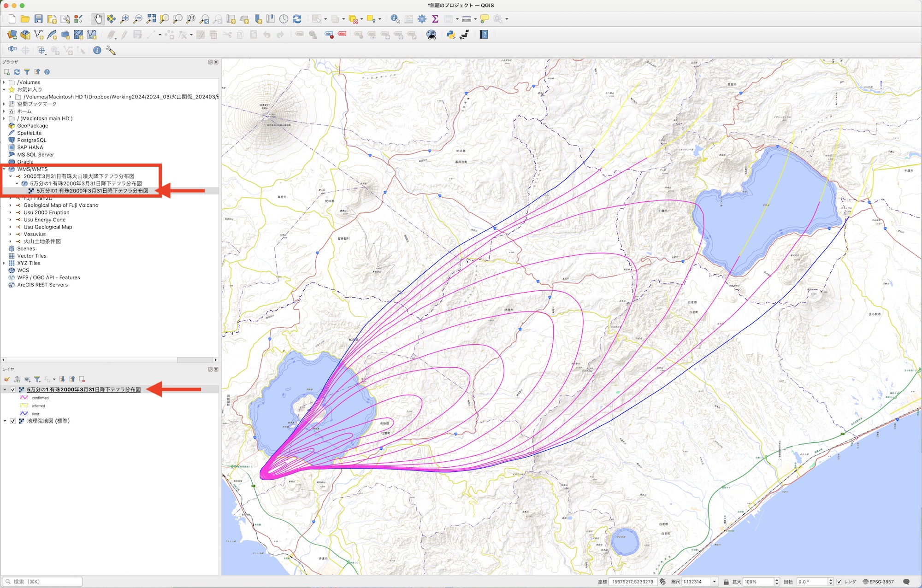Screen dimensions: 922x588
Task: Toggle the scale lock icon in status bar
Action: [726, 582]
